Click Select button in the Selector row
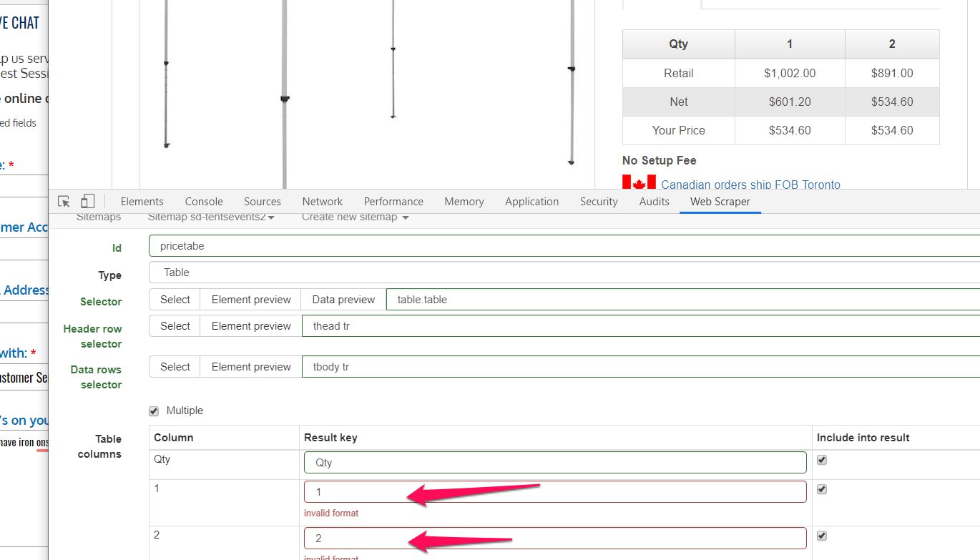980x560 pixels. 175,300
